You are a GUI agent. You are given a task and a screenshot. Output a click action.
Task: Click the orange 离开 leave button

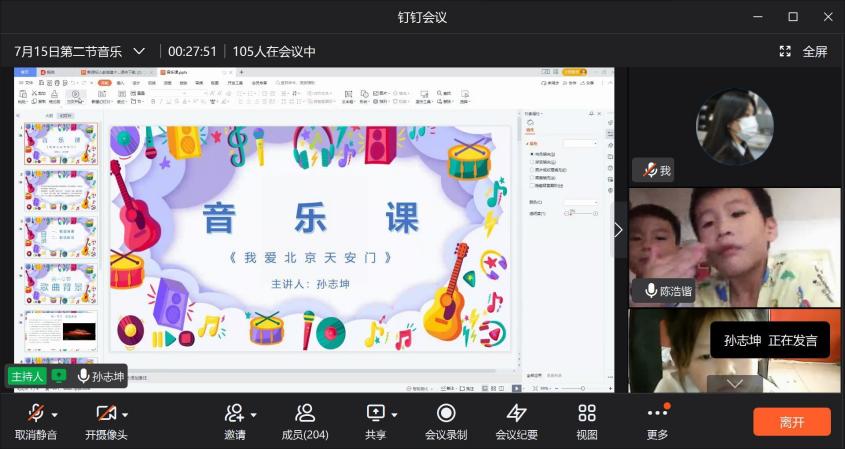[x=791, y=421]
